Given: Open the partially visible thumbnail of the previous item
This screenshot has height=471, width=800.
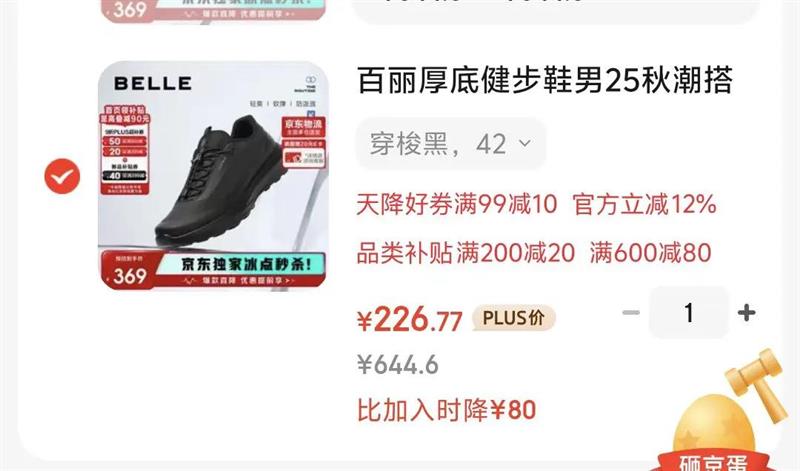Looking at the screenshot, I should [x=213, y=11].
